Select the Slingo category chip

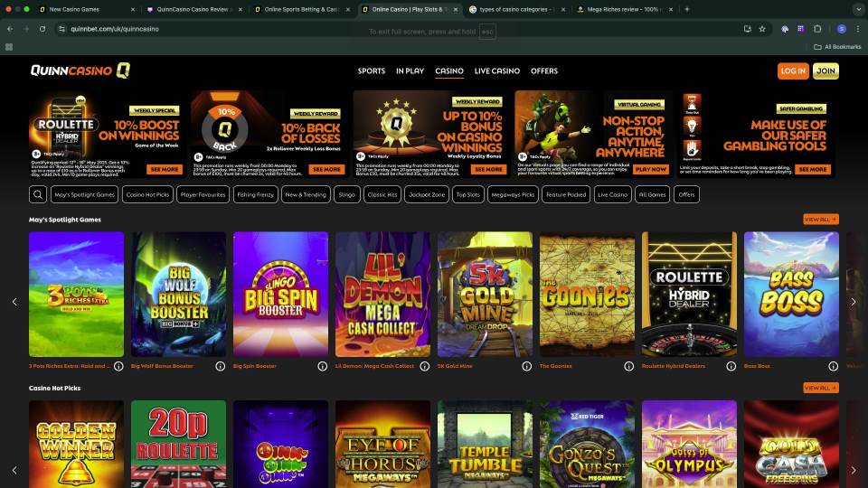click(x=347, y=194)
